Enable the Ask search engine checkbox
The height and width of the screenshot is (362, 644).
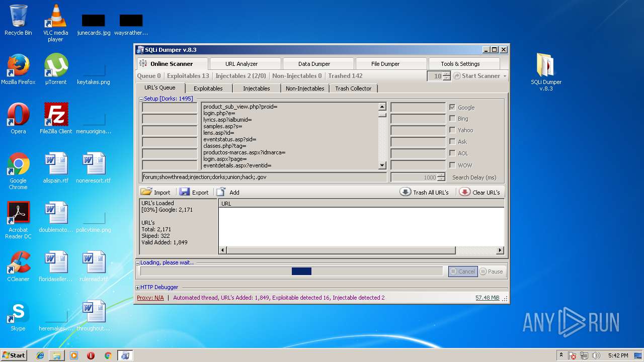(452, 142)
